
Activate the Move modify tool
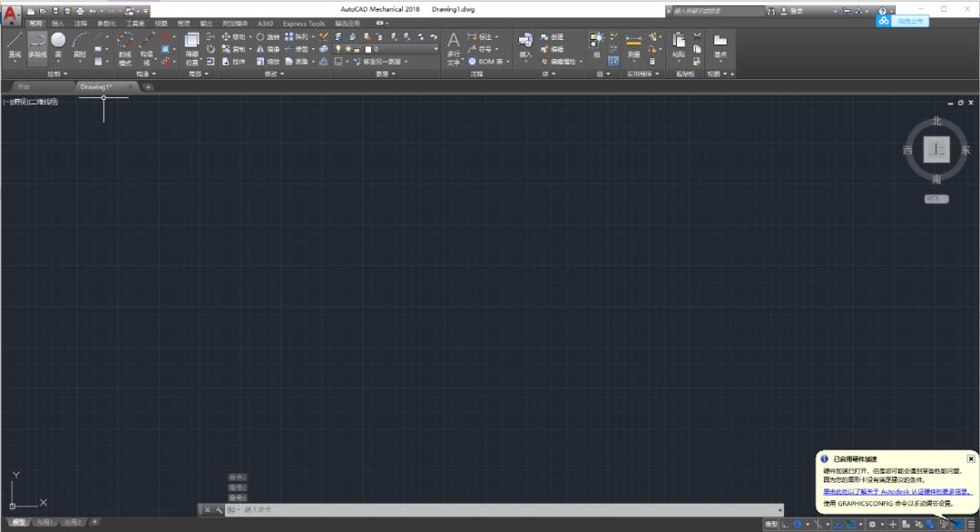click(226, 36)
